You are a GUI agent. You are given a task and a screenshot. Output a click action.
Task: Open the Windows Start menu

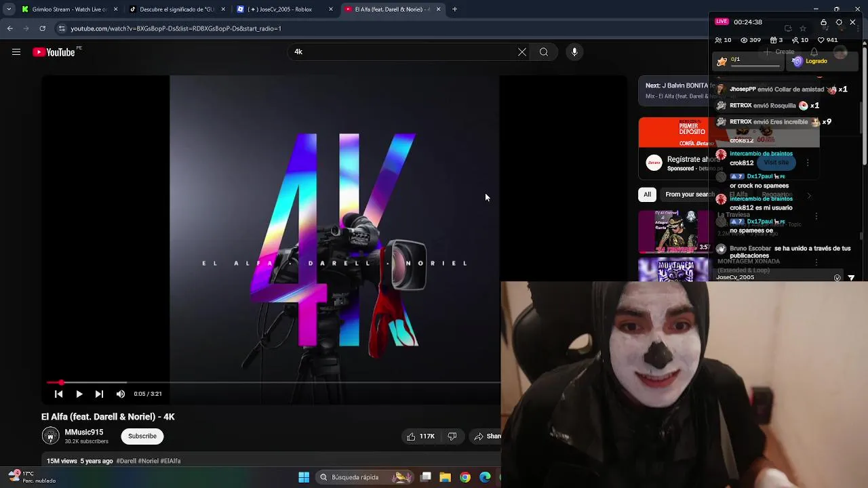coord(304,477)
